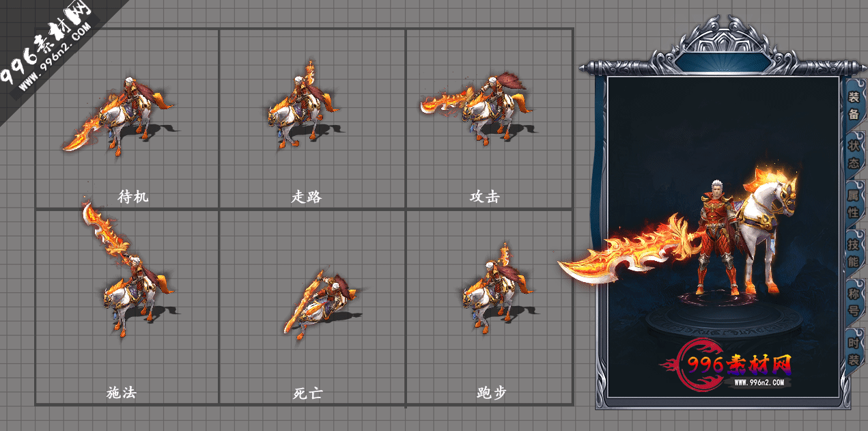Click the 施法 label text

click(122, 393)
